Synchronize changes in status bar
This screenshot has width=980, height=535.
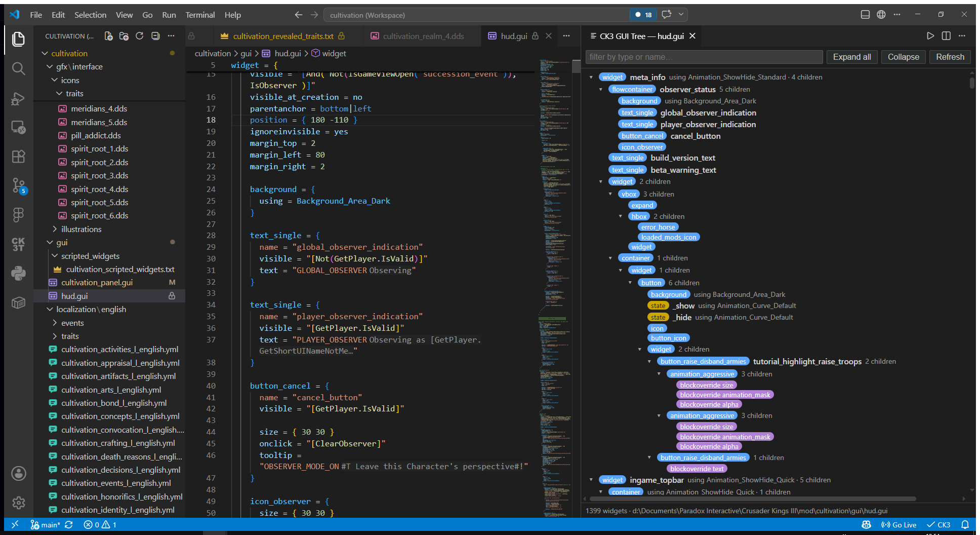(x=69, y=524)
